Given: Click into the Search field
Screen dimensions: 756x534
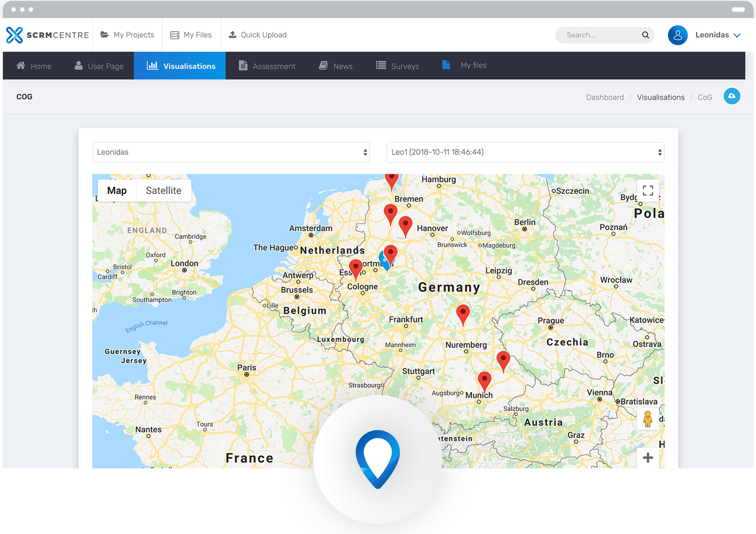Looking at the screenshot, I should (600, 35).
